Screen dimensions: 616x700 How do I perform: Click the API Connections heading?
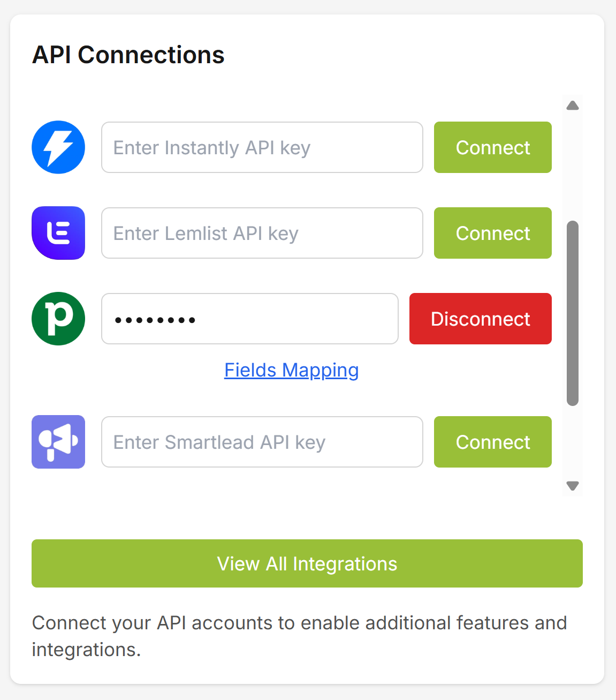point(128,54)
